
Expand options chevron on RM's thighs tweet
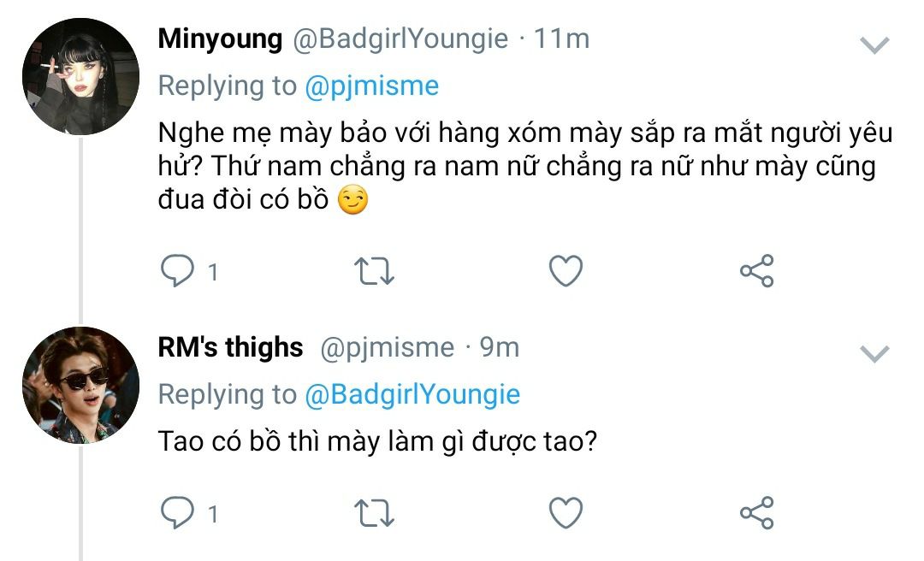pos(874,354)
